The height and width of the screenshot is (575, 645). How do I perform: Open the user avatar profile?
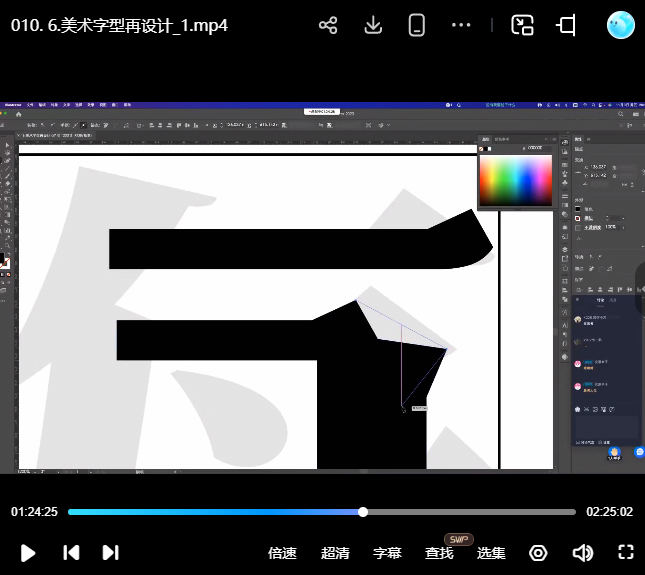tap(621, 25)
